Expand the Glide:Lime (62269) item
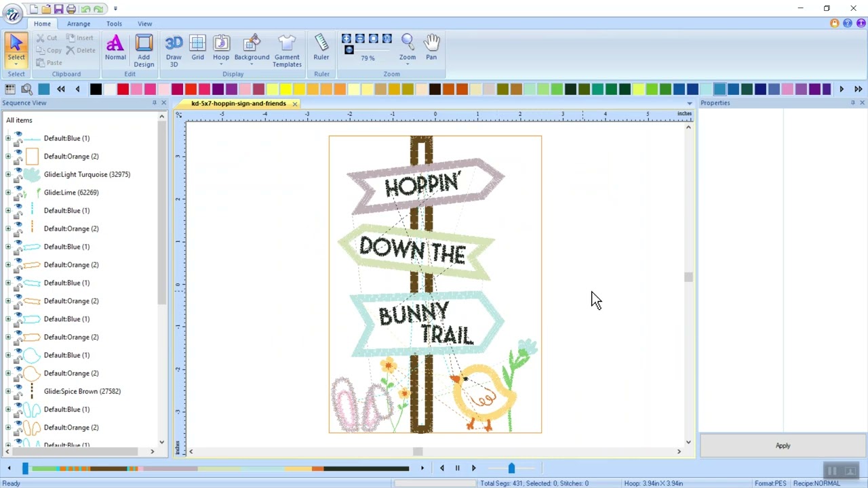This screenshot has width=868, height=488. (x=8, y=192)
